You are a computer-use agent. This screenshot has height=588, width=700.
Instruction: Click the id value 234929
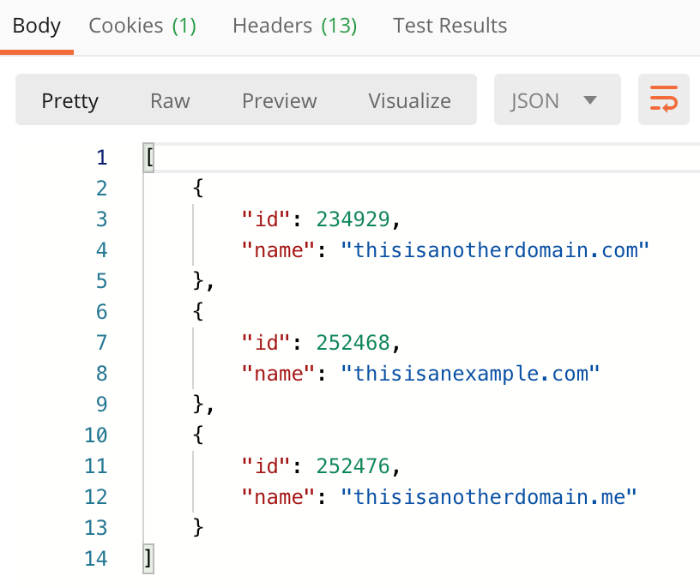pos(353,219)
